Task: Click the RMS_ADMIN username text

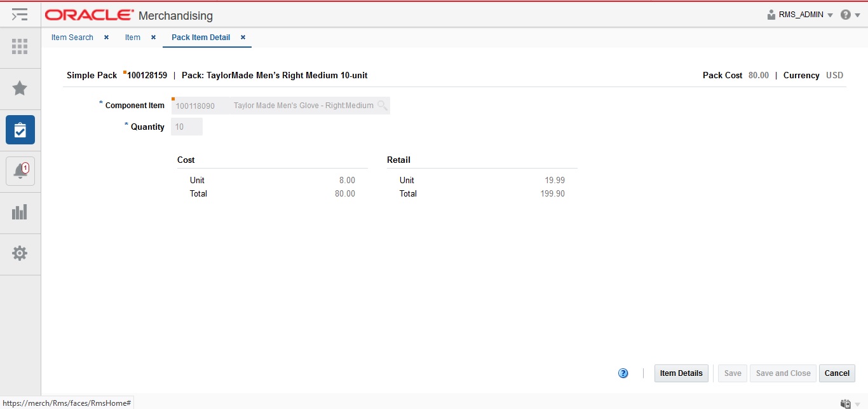Action: coord(801,15)
